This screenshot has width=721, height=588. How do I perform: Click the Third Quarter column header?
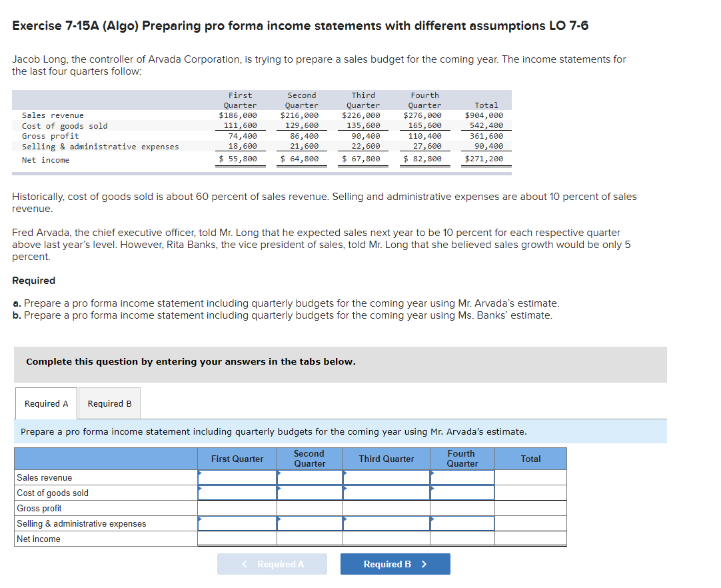386,459
